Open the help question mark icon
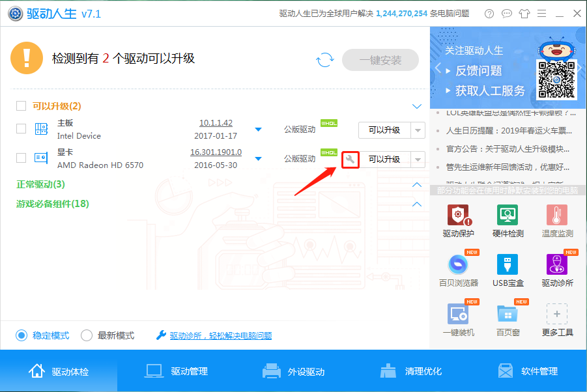 pos(489,14)
